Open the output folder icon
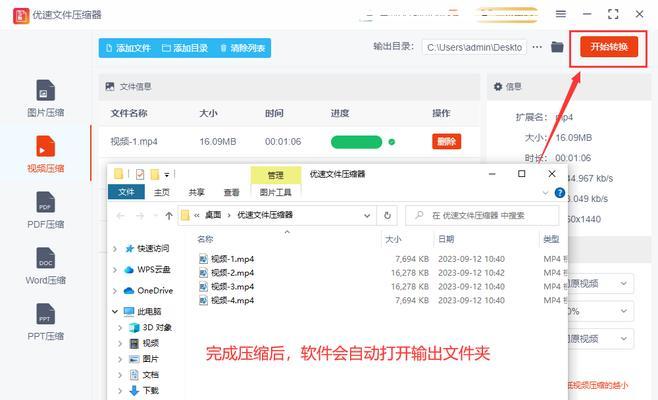Image resolution: width=658 pixels, height=400 pixels. 557,47
